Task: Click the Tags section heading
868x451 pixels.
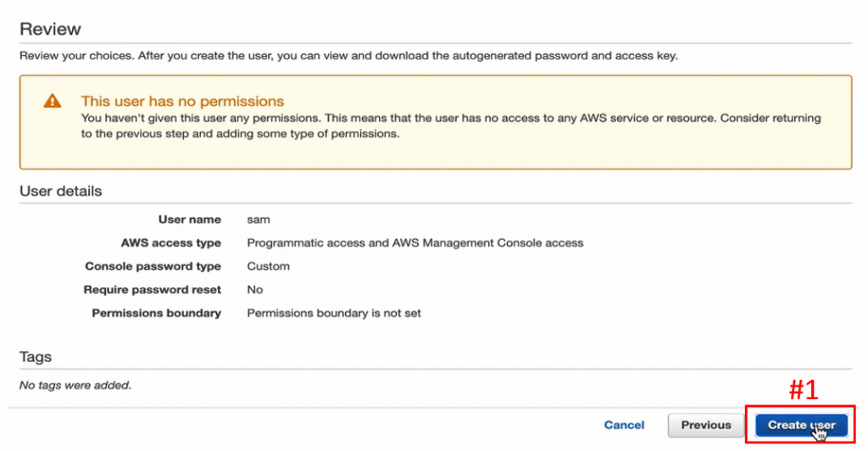Action: point(36,358)
